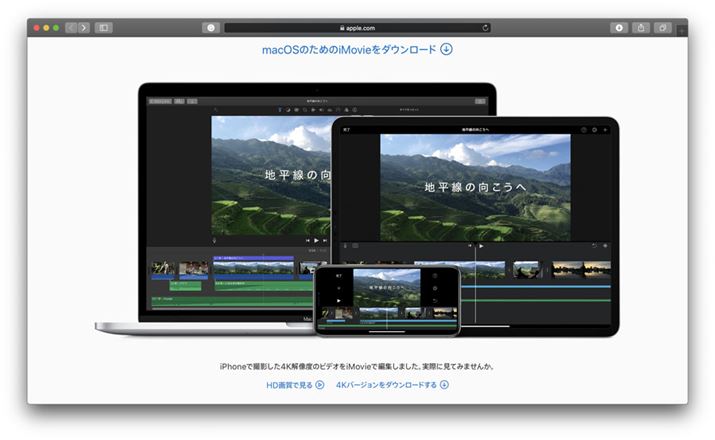Screen dimensions: 715x440
Task: Click the lock icon beside apple.com
Action: click(x=342, y=28)
